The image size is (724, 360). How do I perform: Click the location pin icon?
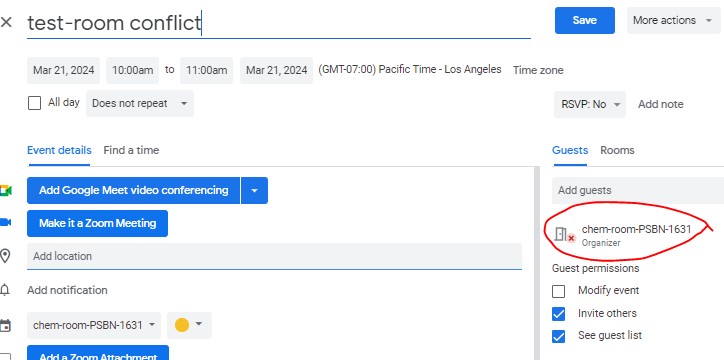click(x=5, y=256)
